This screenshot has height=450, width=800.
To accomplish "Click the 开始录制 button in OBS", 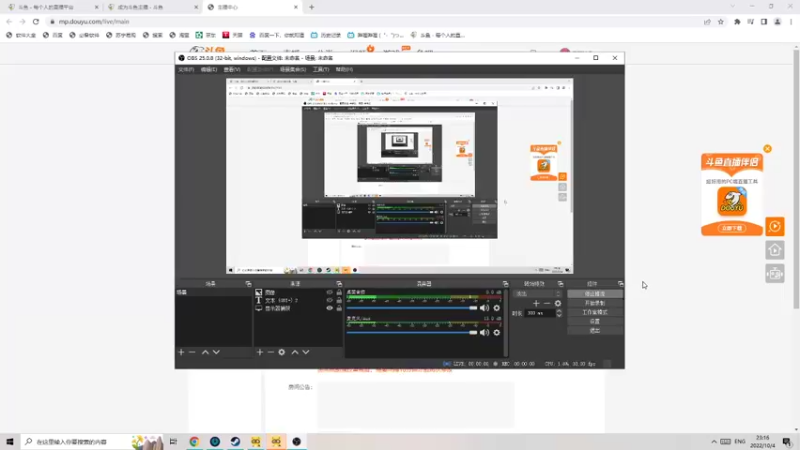I will pyautogui.click(x=595, y=303).
